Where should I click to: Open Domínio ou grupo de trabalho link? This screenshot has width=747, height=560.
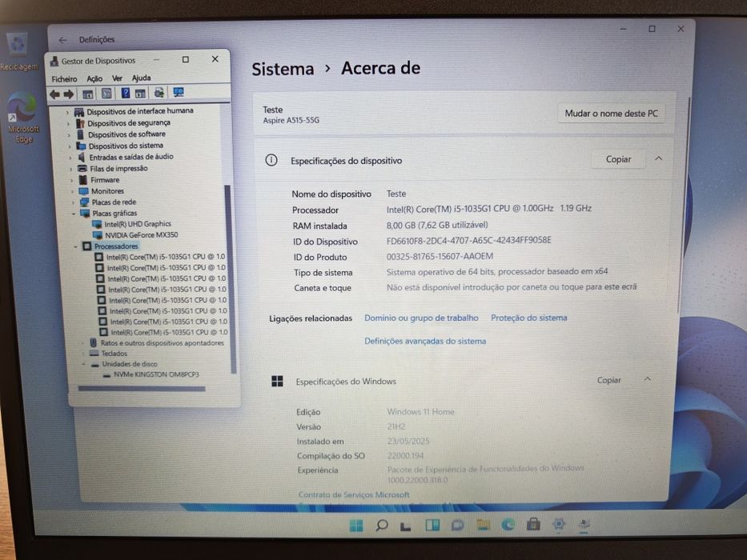coord(421,318)
